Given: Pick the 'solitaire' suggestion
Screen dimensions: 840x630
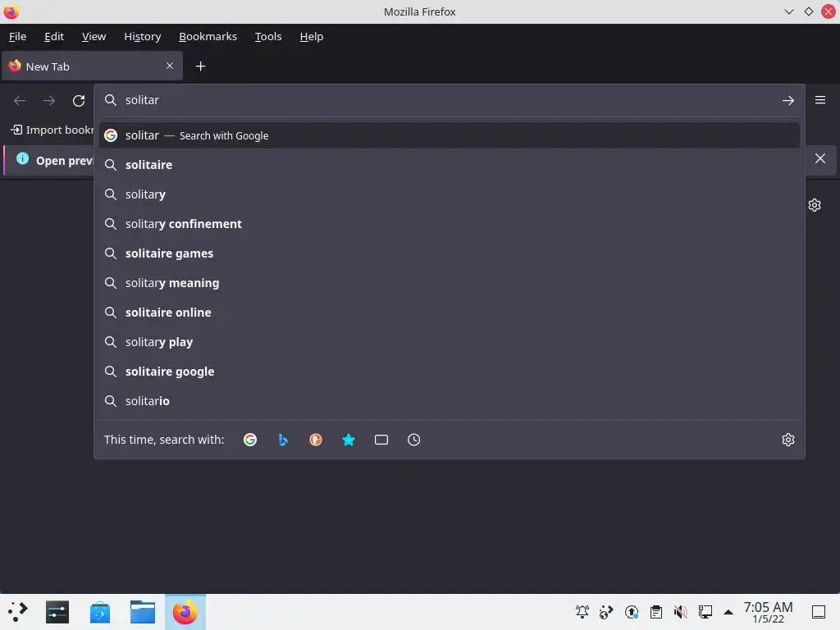Looking at the screenshot, I should tap(449, 165).
